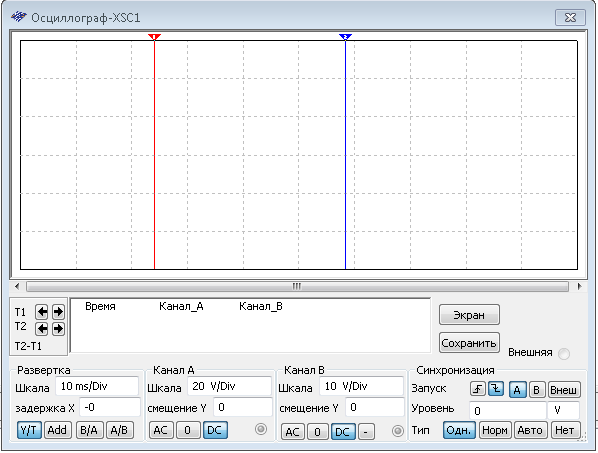Move cursor T2 right with arrow

[x=58, y=328]
